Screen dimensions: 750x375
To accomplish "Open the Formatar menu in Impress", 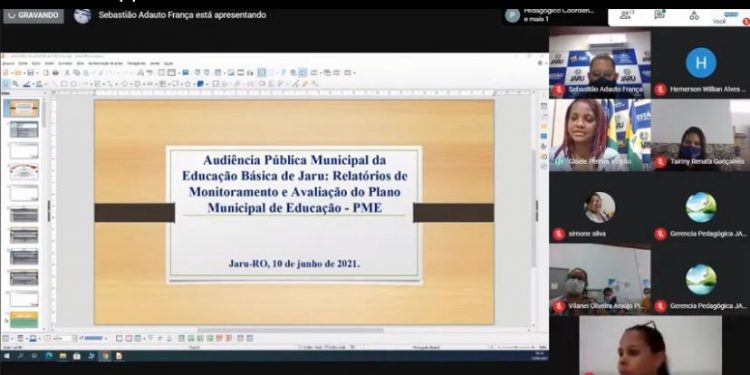I will (x=65, y=63).
